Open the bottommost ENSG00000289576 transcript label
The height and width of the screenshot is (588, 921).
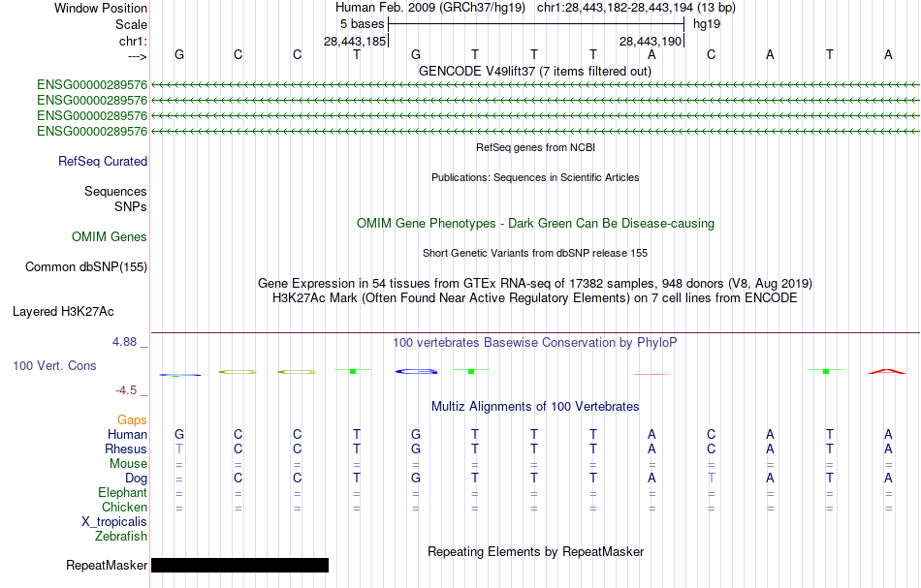[x=92, y=131]
